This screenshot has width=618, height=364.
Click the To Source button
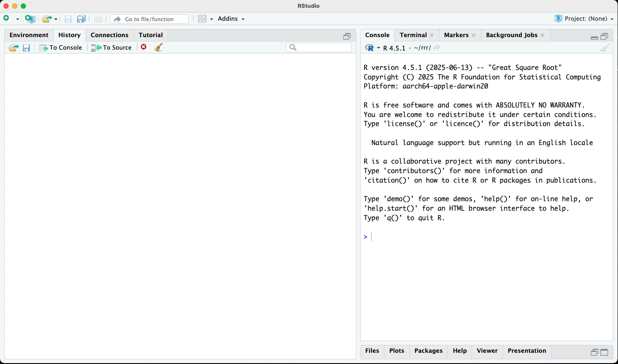coord(111,47)
